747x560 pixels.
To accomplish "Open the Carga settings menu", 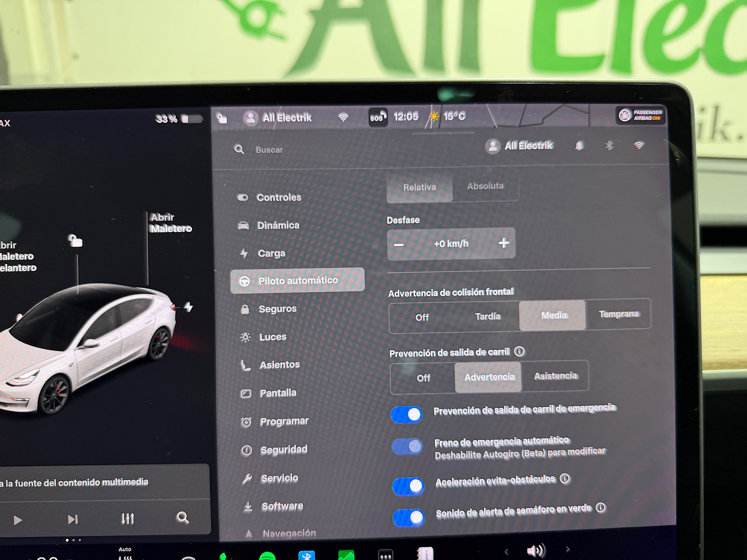I will [271, 253].
